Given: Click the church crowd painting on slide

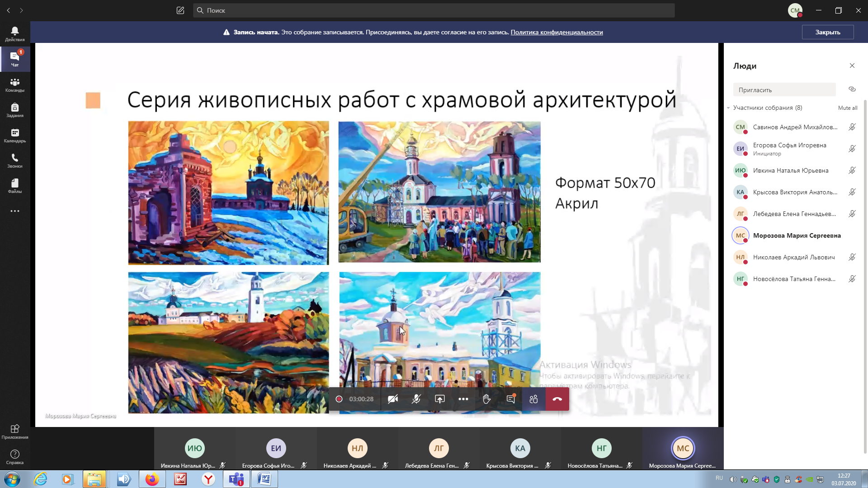Looking at the screenshot, I should [x=439, y=192].
